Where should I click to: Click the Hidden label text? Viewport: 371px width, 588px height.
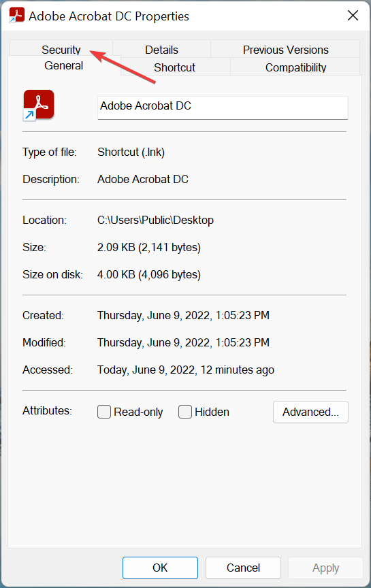coord(212,412)
